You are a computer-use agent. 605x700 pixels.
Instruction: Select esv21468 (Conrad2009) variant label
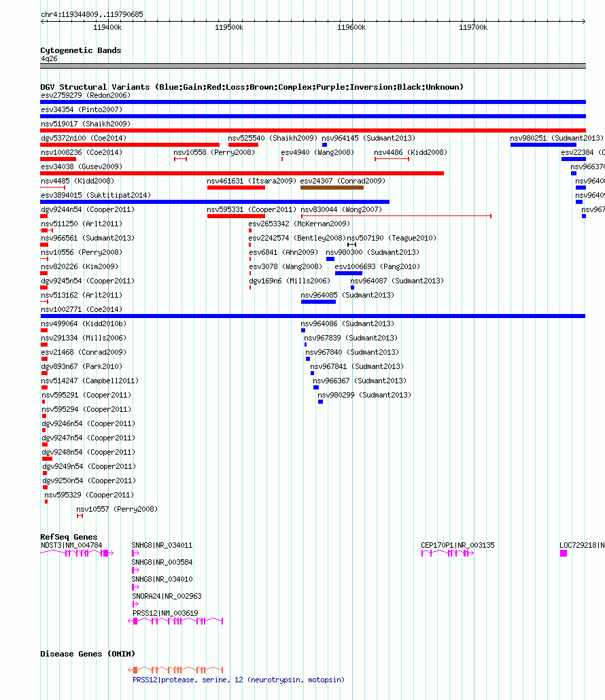click(84, 352)
